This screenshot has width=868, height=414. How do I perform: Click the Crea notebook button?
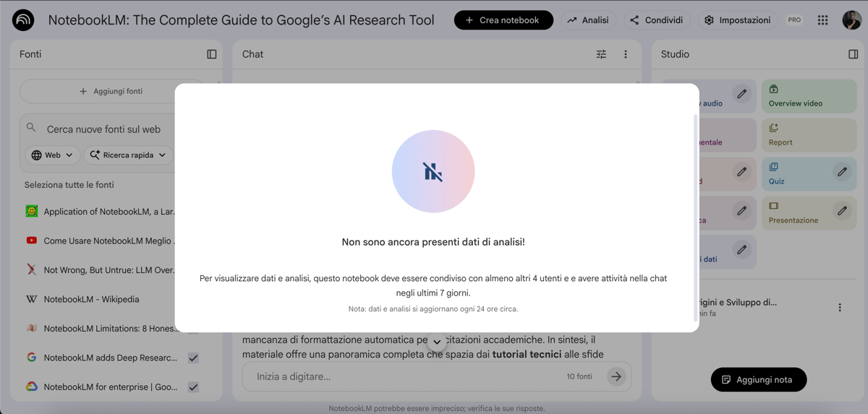click(503, 20)
